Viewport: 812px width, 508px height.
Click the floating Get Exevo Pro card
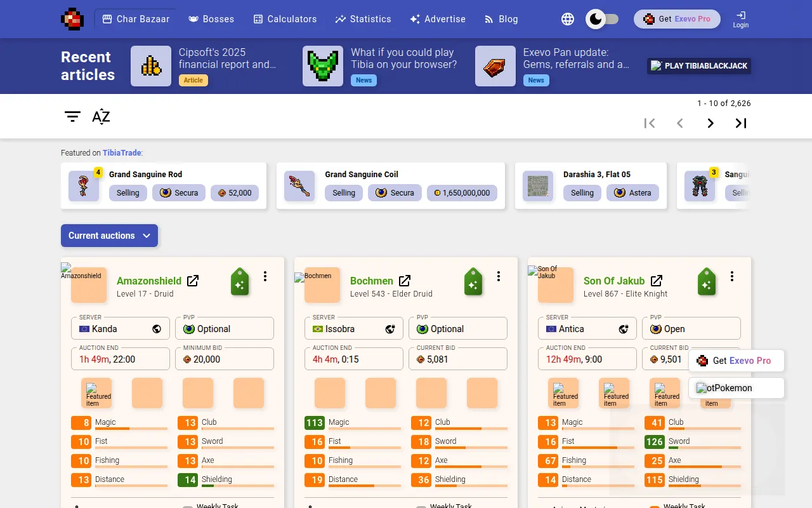(x=737, y=361)
